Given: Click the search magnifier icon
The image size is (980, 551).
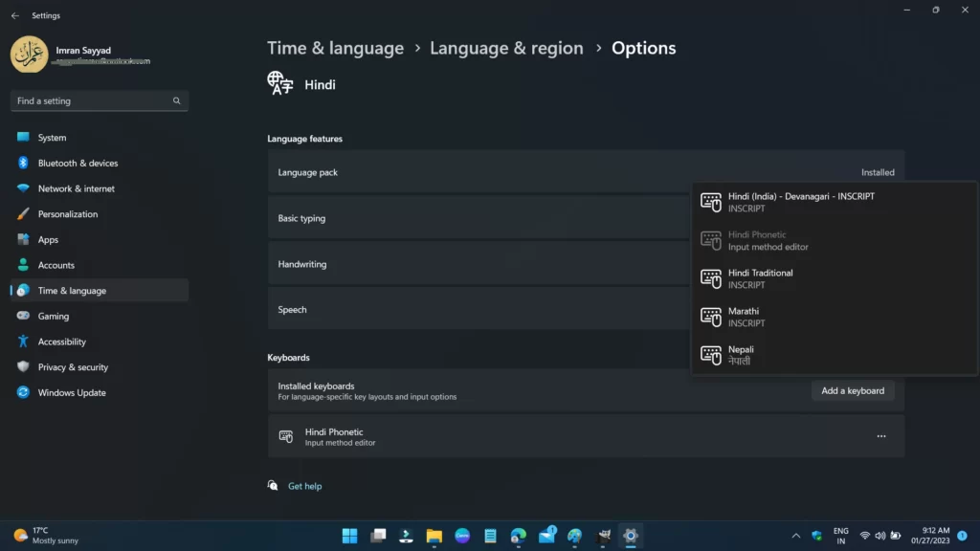Looking at the screenshot, I should pos(176,100).
